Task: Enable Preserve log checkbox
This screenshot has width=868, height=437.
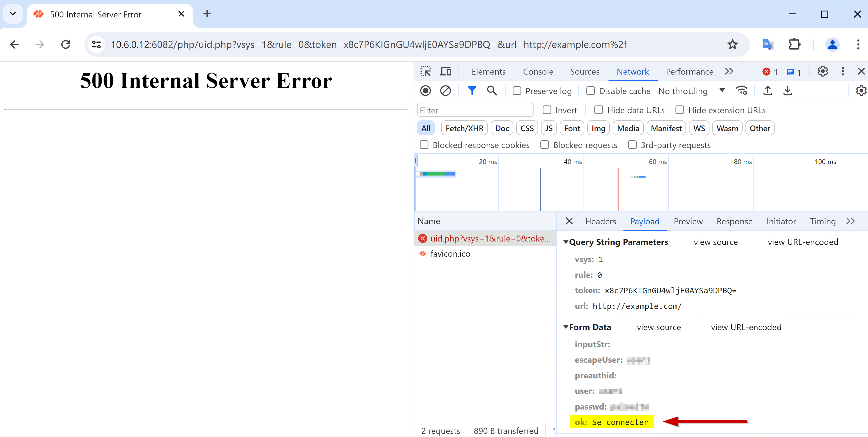Action: (x=517, y=91)
